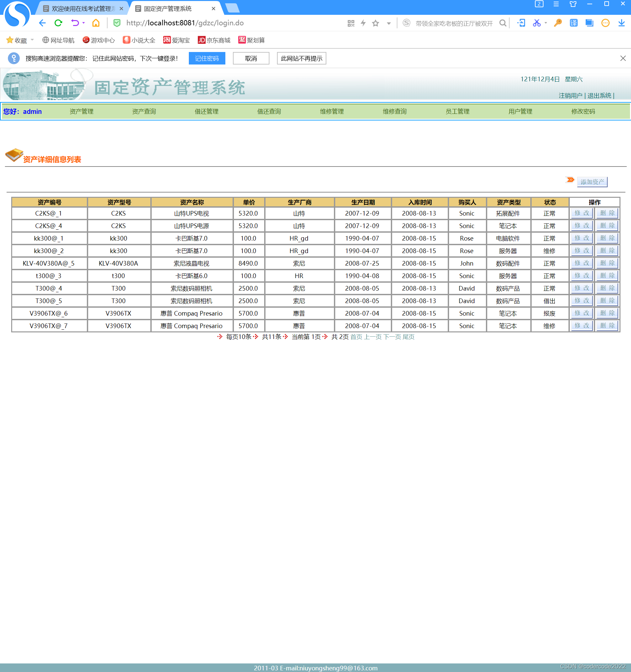
Task: Open the 用户管理 menu
Action: pos(520,112)
